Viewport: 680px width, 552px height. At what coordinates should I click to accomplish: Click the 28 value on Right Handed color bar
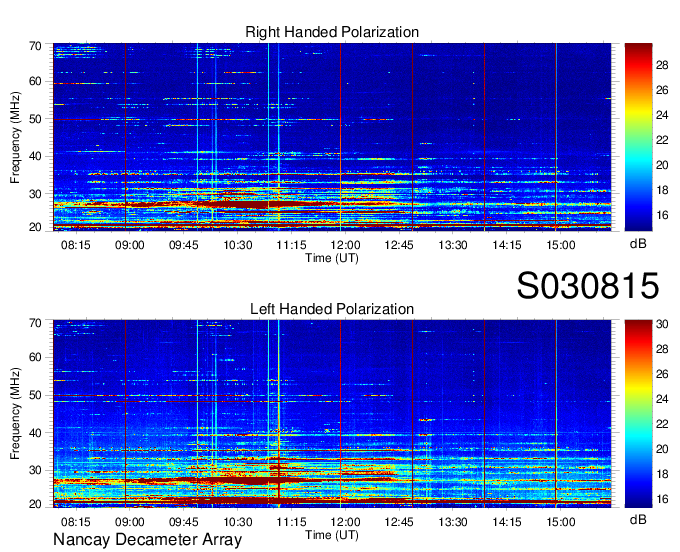click(x=662, y=65)
